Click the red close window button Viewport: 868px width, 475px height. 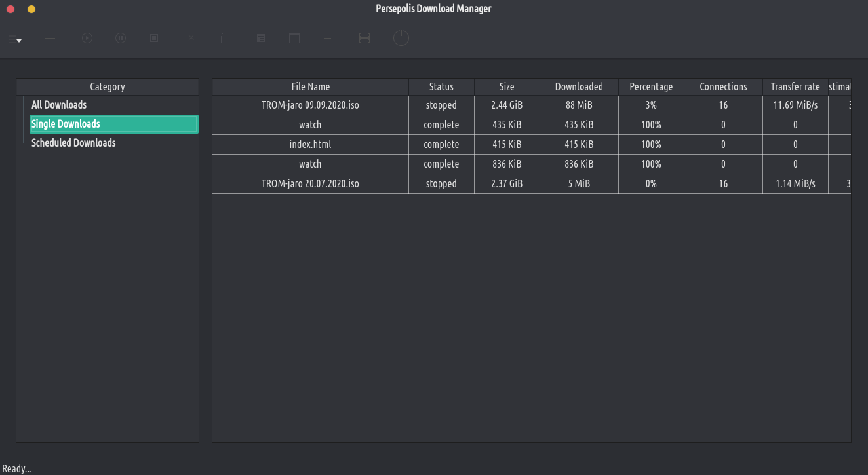pyautogui.click(x=10, y=9)
